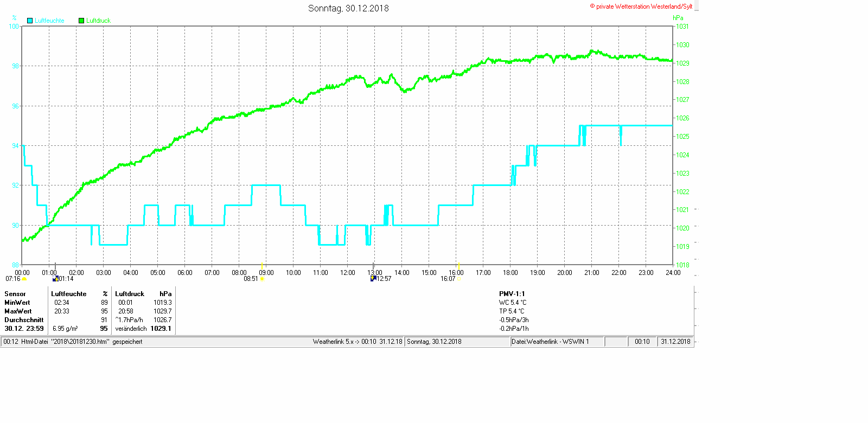
Task: Click the pale sun icon beside 16:07
Action: [x=459, y=279]
